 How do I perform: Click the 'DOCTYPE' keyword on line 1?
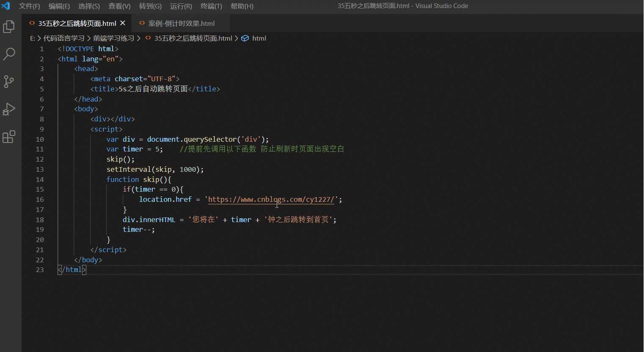tap(80, 49)
